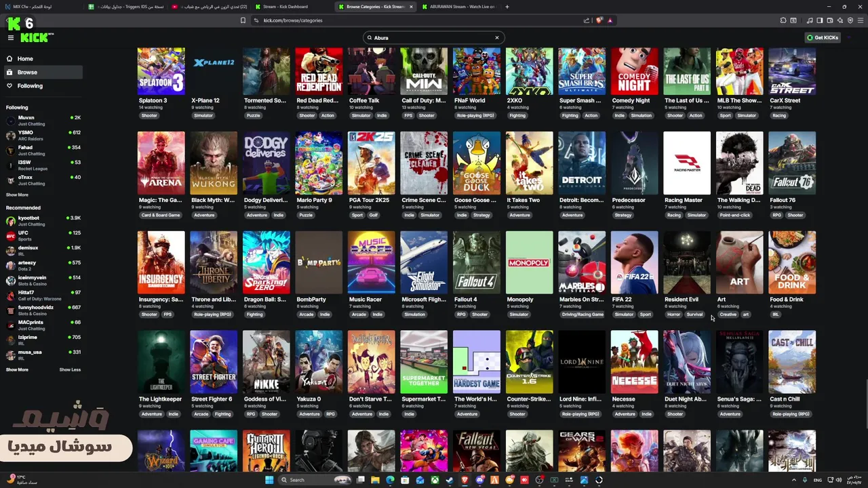Click the Brave Rewards triangle icon

(610, 20)
